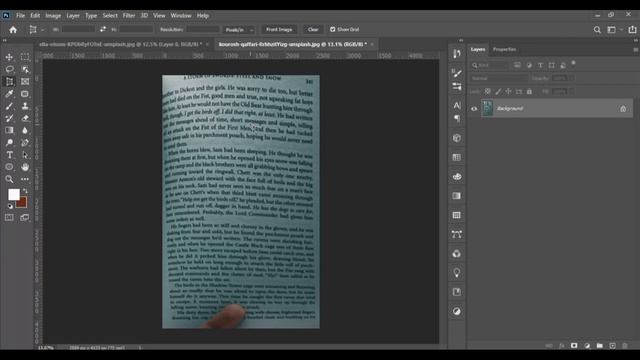Select the Move tool

9,57
